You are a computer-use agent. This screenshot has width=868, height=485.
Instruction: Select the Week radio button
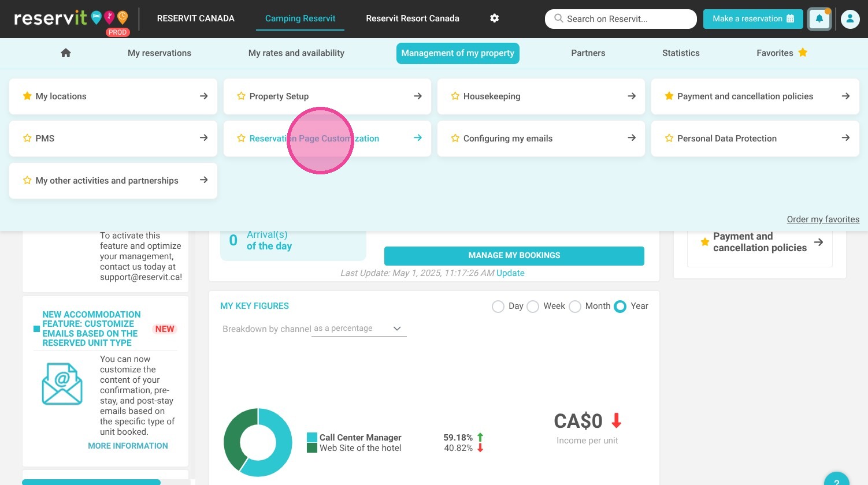click(x=533, y=307)
